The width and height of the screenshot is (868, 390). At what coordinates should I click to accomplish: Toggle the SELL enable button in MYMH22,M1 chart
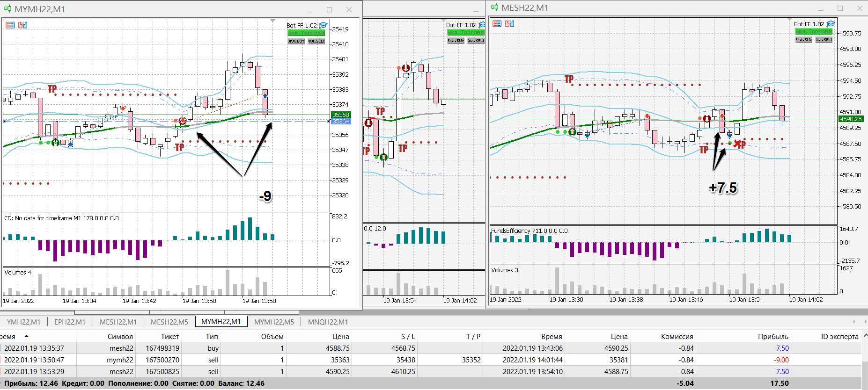click(x=316, y=41)
